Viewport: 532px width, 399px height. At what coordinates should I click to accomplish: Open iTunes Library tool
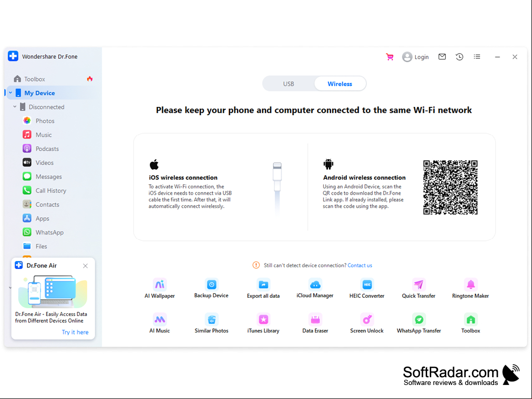pos(263,324)
